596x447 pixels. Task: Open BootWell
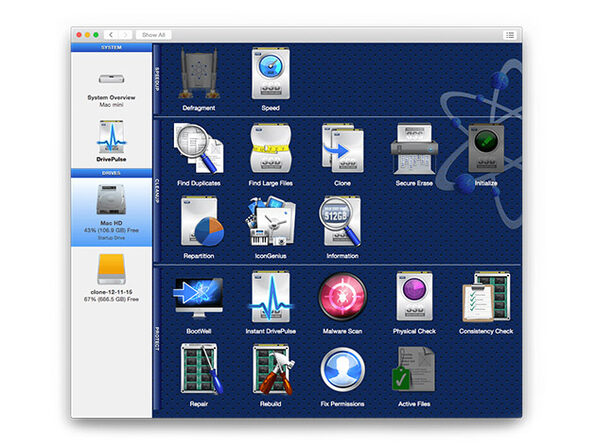pyautogui.click(x=198, y=303)
